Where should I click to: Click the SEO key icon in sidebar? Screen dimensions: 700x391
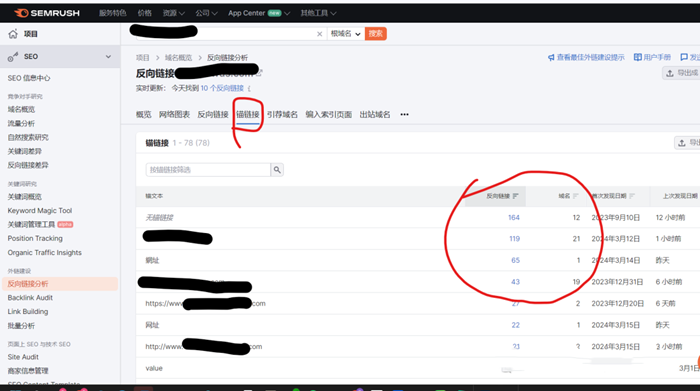(13, 57)
